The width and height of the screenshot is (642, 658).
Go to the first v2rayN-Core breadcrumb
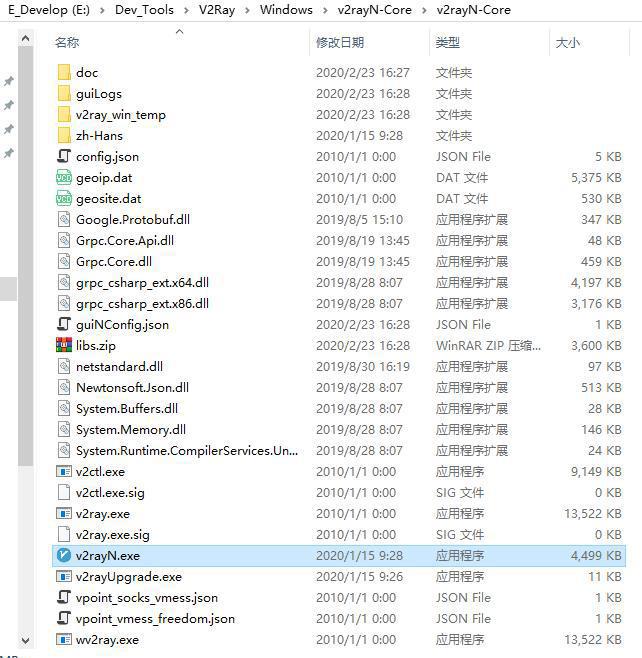click(x=374, y=10)
